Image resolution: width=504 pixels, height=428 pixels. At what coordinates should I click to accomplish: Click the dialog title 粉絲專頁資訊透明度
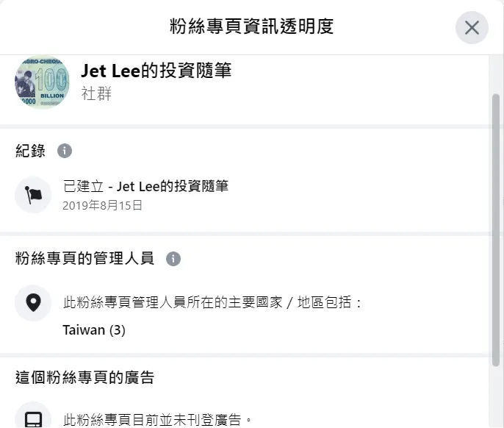[x=251, y=27]
